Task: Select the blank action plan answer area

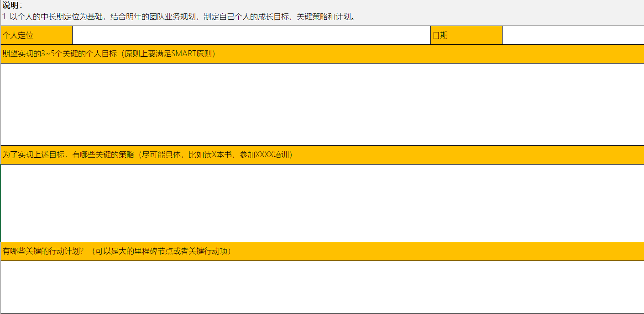Action: click(x=322, y=287)
